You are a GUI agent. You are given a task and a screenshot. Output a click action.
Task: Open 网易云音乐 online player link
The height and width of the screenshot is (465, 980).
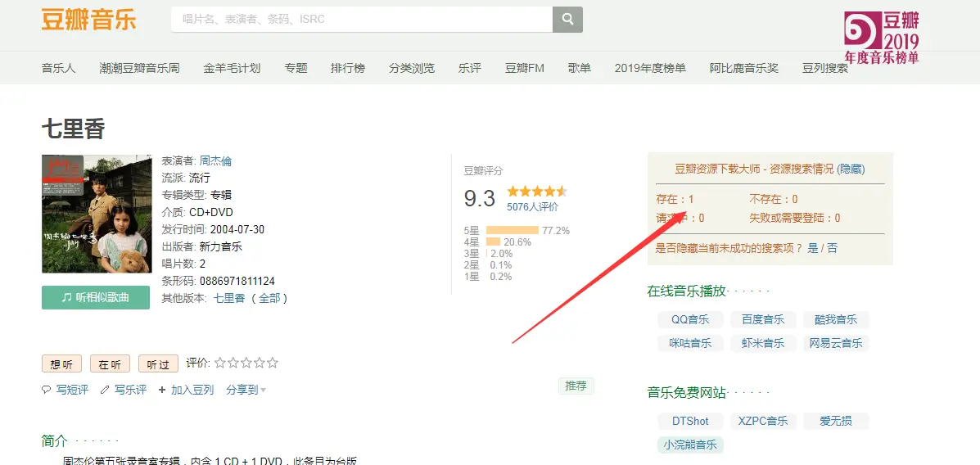(836, 343)
